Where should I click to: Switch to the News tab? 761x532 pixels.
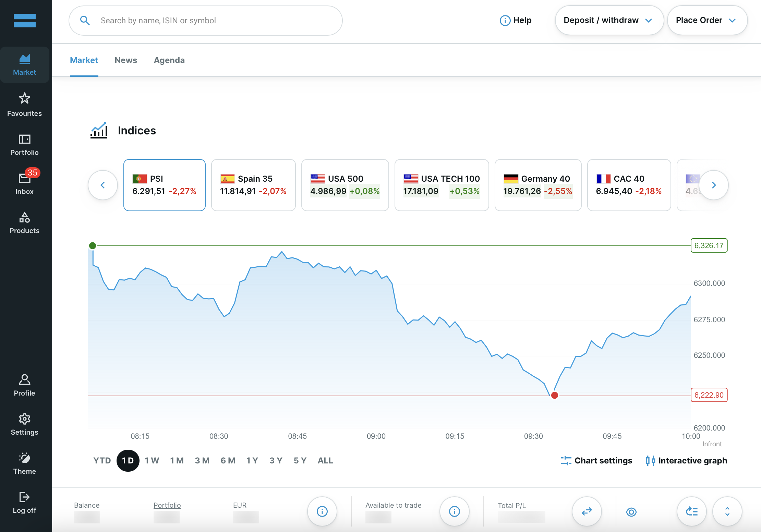[x=126, y=60]
